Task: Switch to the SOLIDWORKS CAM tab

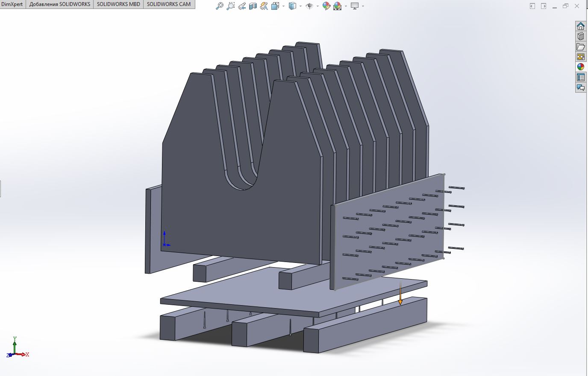Action: point(169,4)
